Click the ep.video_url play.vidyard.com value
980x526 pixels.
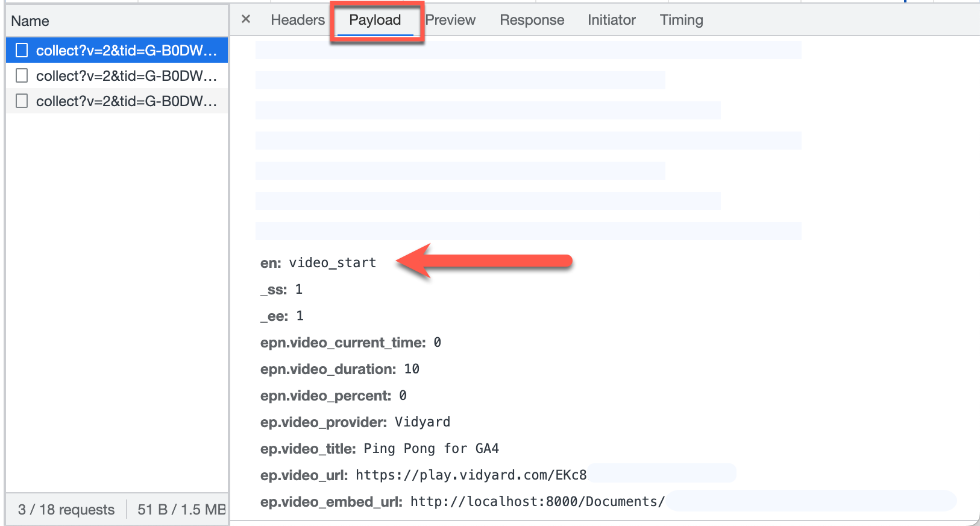pyautogui.click(x=471, y=475)
